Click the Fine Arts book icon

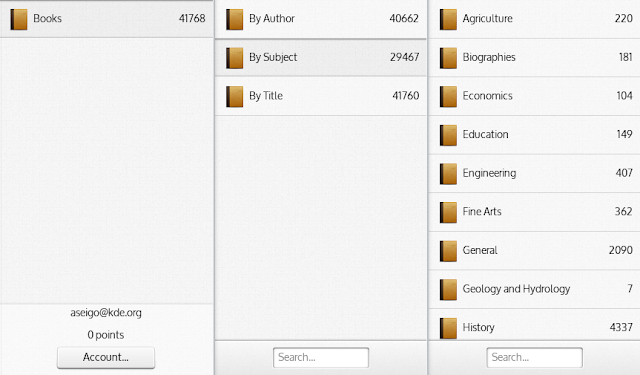coord(448,212)
